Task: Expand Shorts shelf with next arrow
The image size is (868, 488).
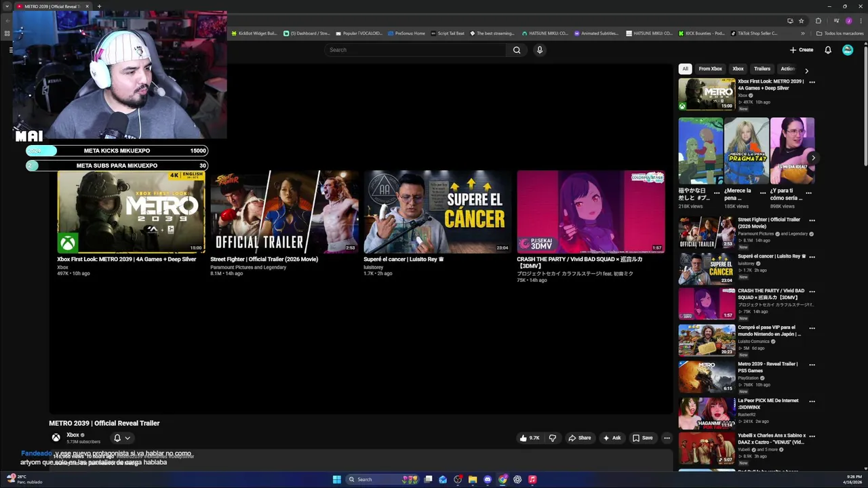Action: click(x=813, y=158)
